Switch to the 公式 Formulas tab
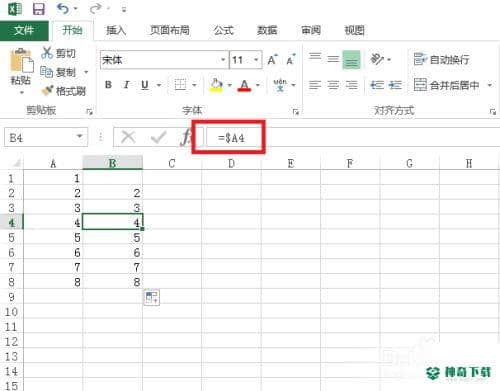This screenshot has height=391, width=500. pos(223,30)
